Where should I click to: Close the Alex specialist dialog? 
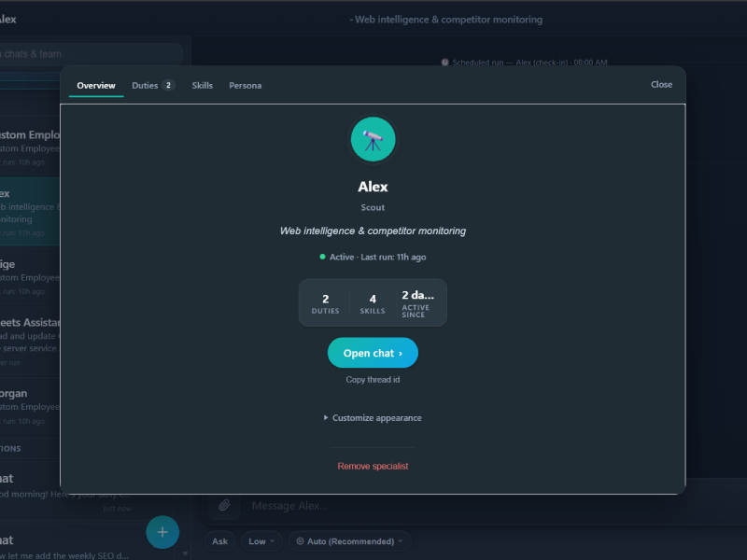661,84
